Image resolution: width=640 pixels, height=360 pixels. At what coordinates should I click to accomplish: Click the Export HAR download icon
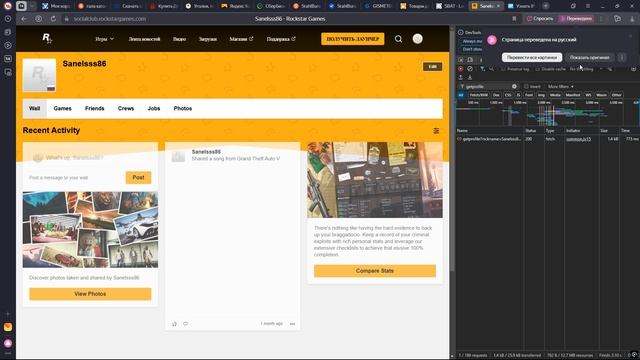click(x=470, y=77)
